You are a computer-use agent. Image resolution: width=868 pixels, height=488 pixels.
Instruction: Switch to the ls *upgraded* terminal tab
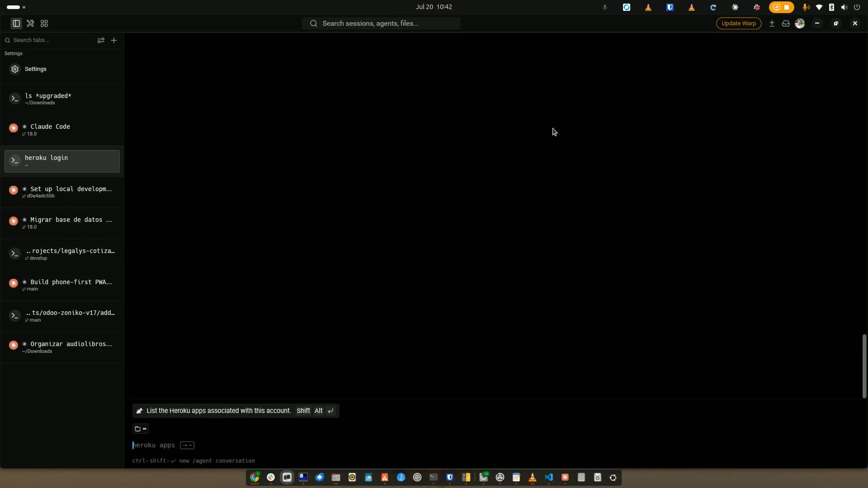62,99
